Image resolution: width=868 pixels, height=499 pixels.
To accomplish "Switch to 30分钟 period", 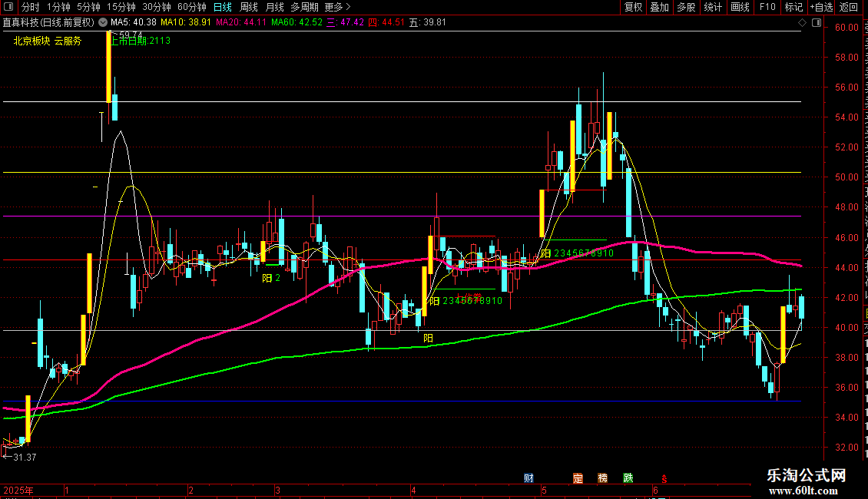I will coord(157,7).
